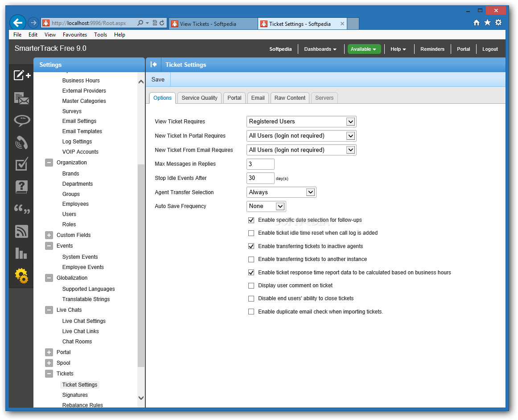
Task: Open the Tickets mail icon in sidebar
Action: click(22, 98)
